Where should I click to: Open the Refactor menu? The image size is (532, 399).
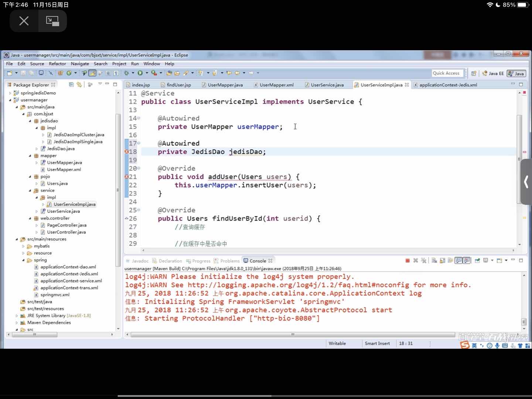pos(57,64)
